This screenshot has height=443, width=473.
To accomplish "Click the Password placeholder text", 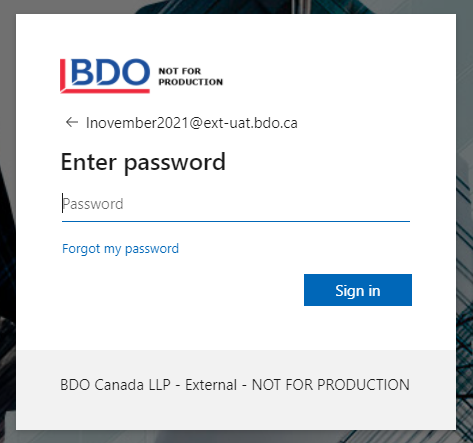I will pyautogui.click(x=93, y=204).
